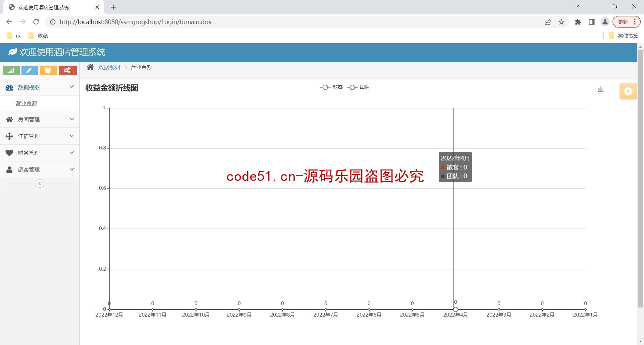Open the 数据视图 sidebar menu

[x=40, y=87]
